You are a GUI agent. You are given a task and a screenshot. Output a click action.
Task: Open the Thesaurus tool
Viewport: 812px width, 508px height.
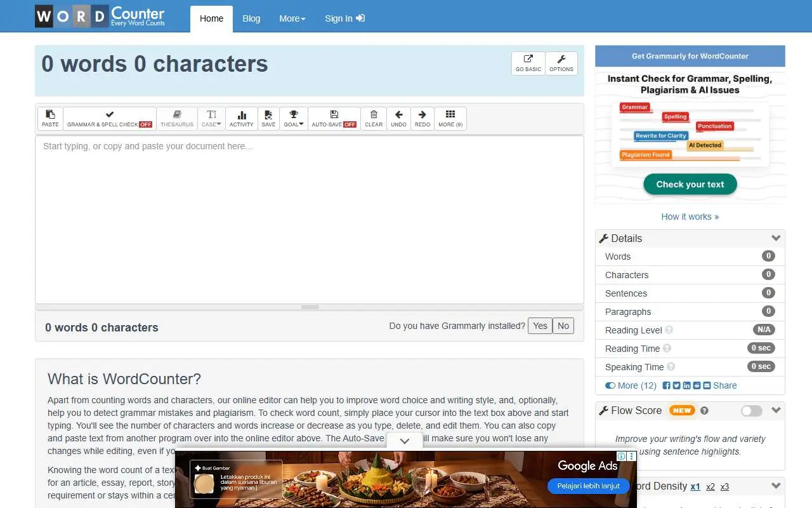pyautogui.click(x=177, y=119)
